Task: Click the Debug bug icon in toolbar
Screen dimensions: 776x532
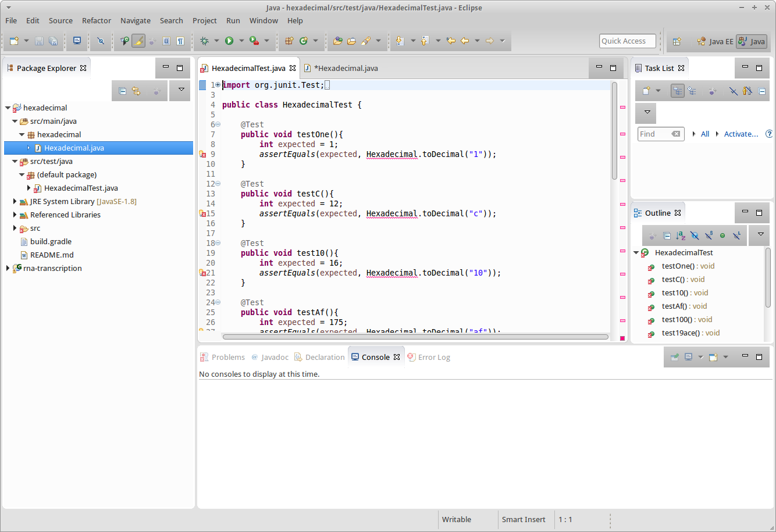Action: click(x=204, y=41)
